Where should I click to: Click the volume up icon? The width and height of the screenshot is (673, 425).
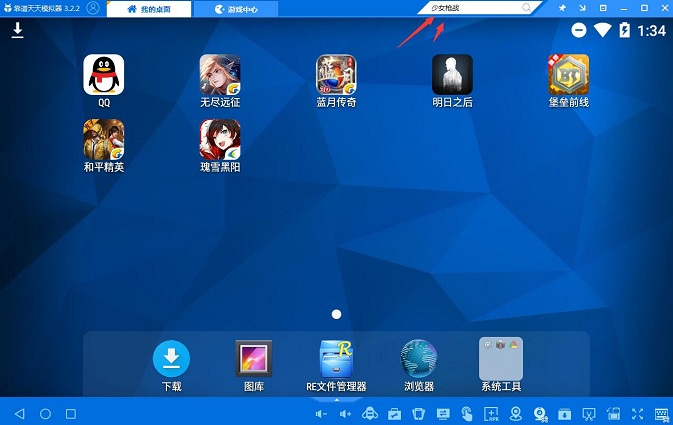point(345,414)
